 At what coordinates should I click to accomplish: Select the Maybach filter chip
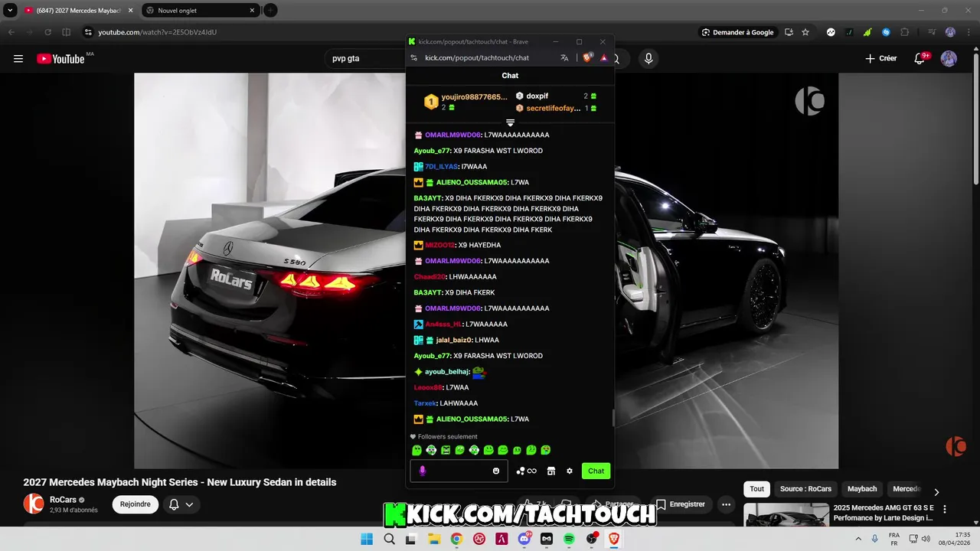click(862, 489)
